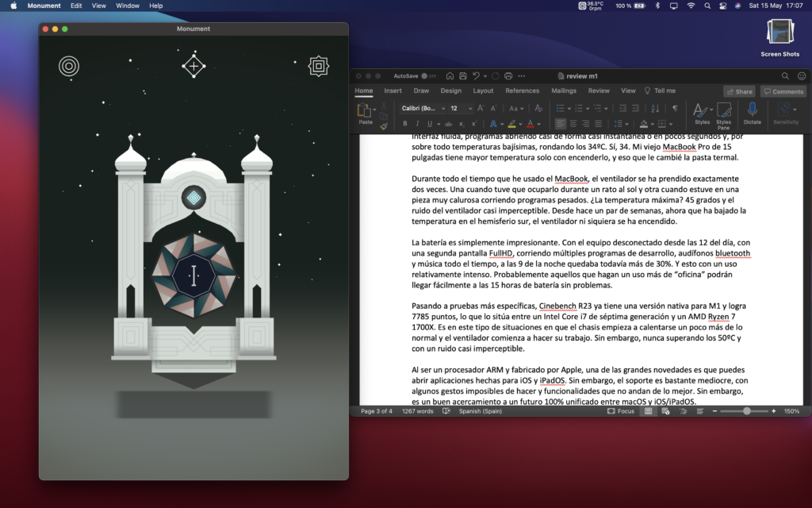Click the show paragraph marks pilcrow icon
This screenshot has width=812, height=508.
[x=675, y=108]
